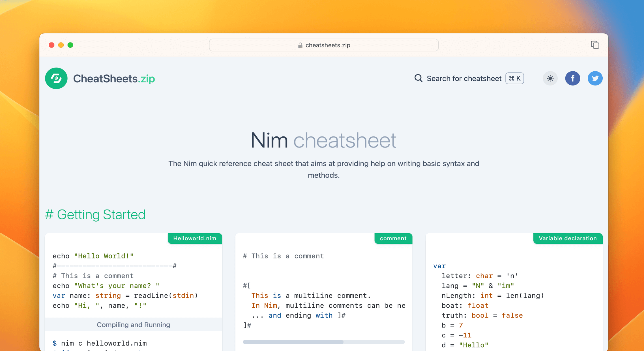Click the Facebook icon
Viewport: 644px width, 351px height.
573,78
